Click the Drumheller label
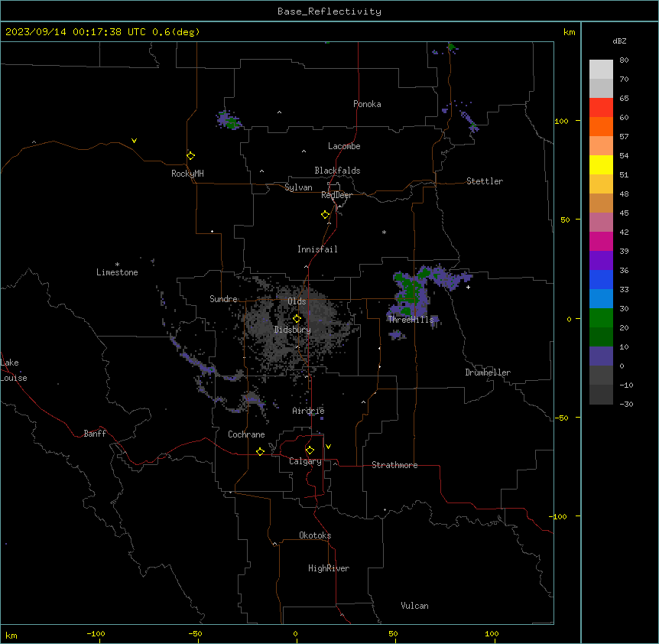659x644 pixels. coord(488,372)
